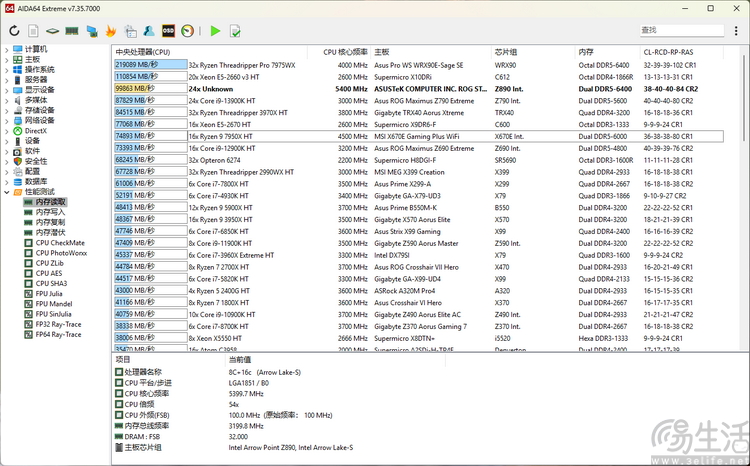This screenshot has height=466, width=750.
Task: Click the Refresh toolbar icon
Action: coord(14,31)
